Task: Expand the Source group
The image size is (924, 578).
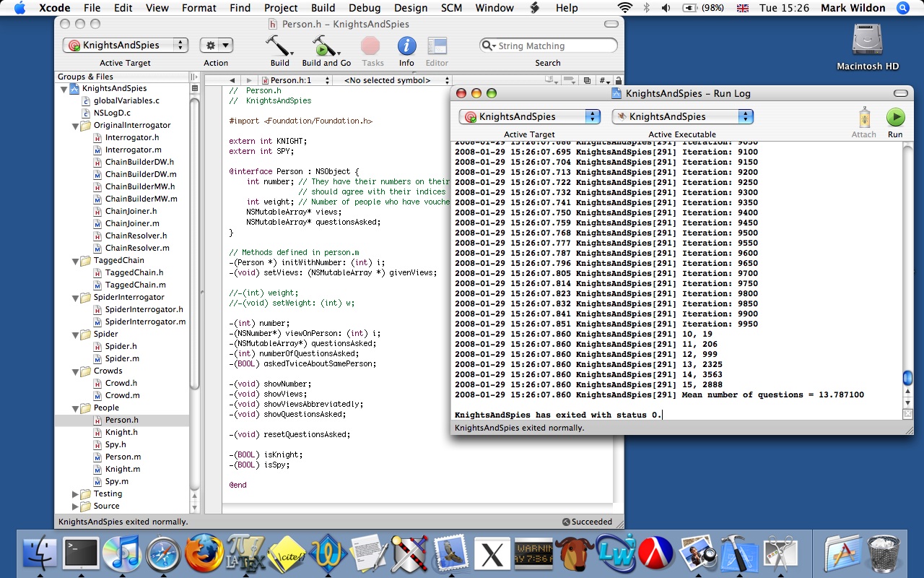Action: (x=76, y=506)
